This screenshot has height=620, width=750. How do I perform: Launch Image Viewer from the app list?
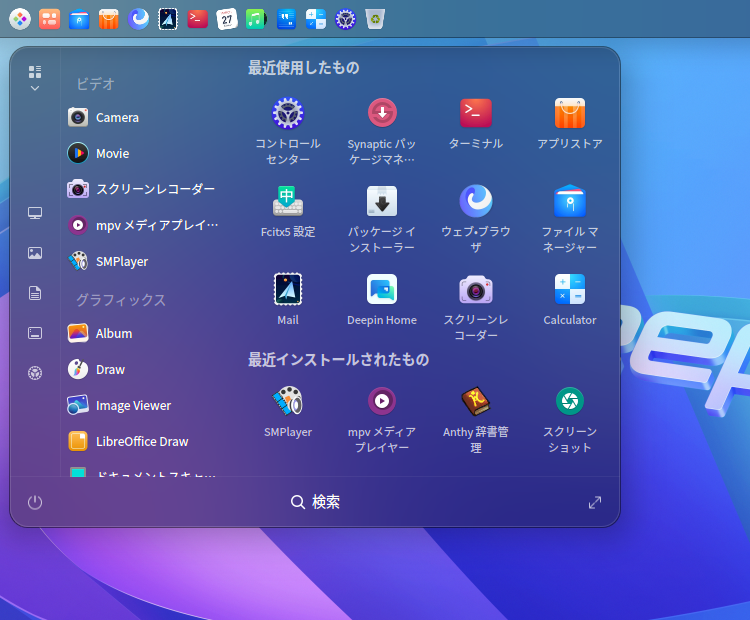[x=133, y=405]
